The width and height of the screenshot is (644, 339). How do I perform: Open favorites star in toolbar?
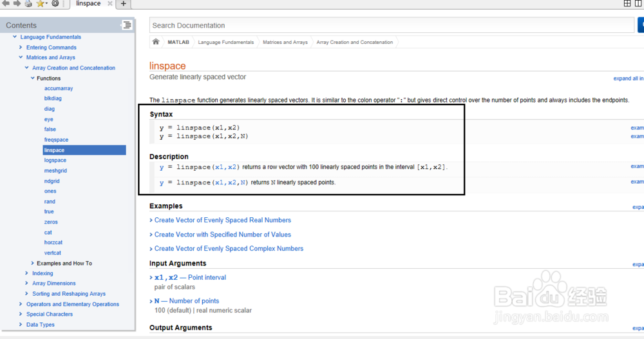pos(41,3)
